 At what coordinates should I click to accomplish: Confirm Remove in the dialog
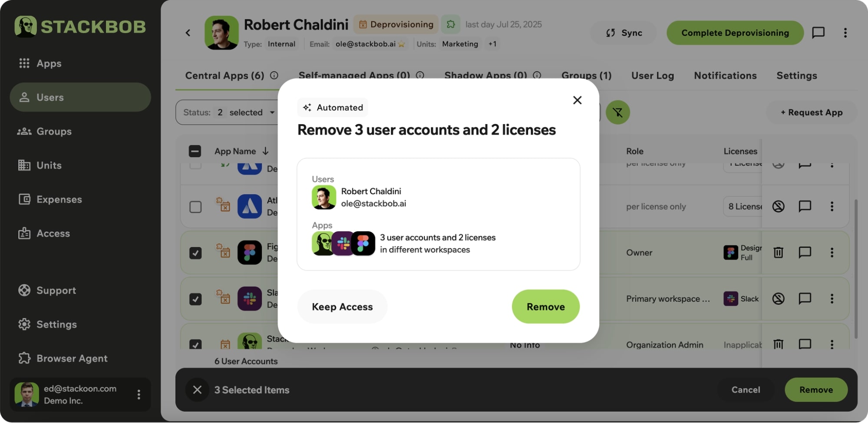tap(546, 307)
